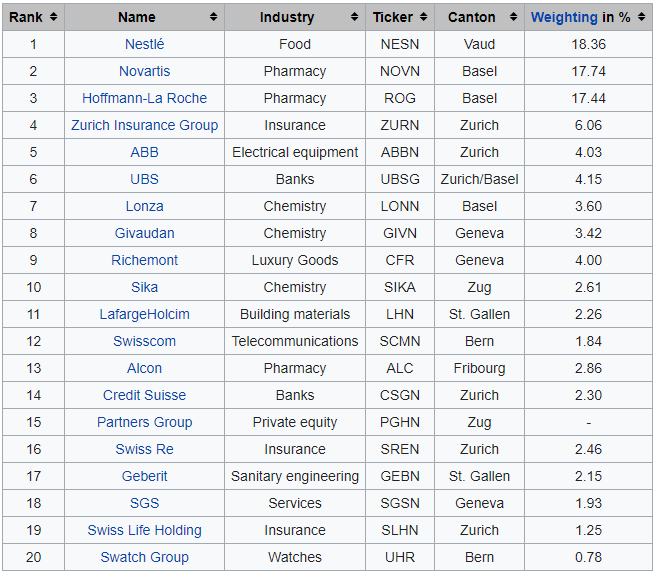Select the NOVN ticker cell
This screenshot has width=654, height=572.
(x=400, y=71)
